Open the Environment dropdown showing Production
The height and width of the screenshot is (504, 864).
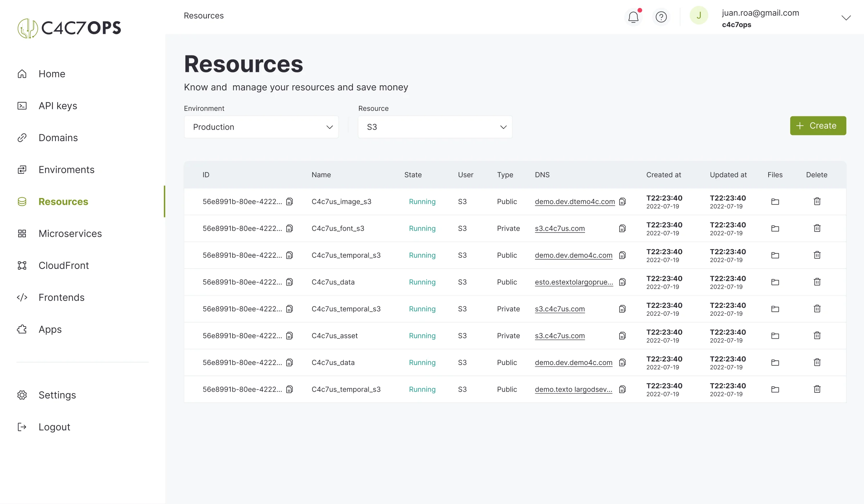click(x=261, y=127)
